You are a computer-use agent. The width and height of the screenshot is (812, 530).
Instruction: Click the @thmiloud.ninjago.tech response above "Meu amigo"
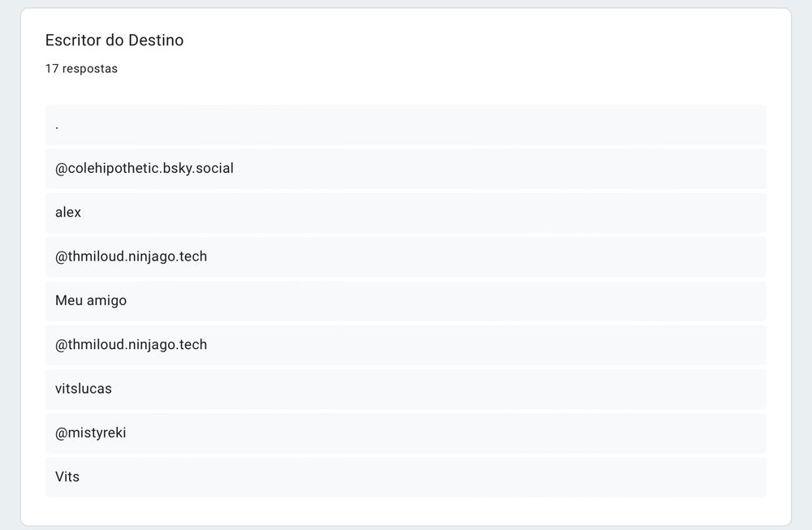(132, 256)
